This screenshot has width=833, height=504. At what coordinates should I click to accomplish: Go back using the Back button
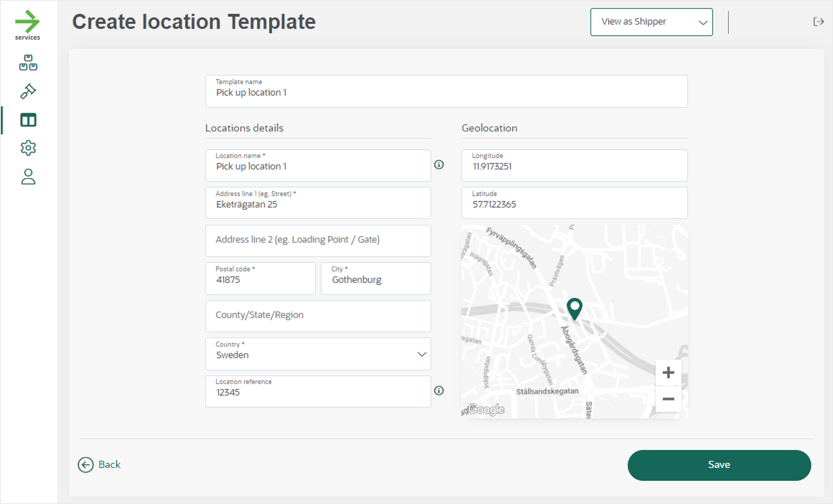(99, 465)
